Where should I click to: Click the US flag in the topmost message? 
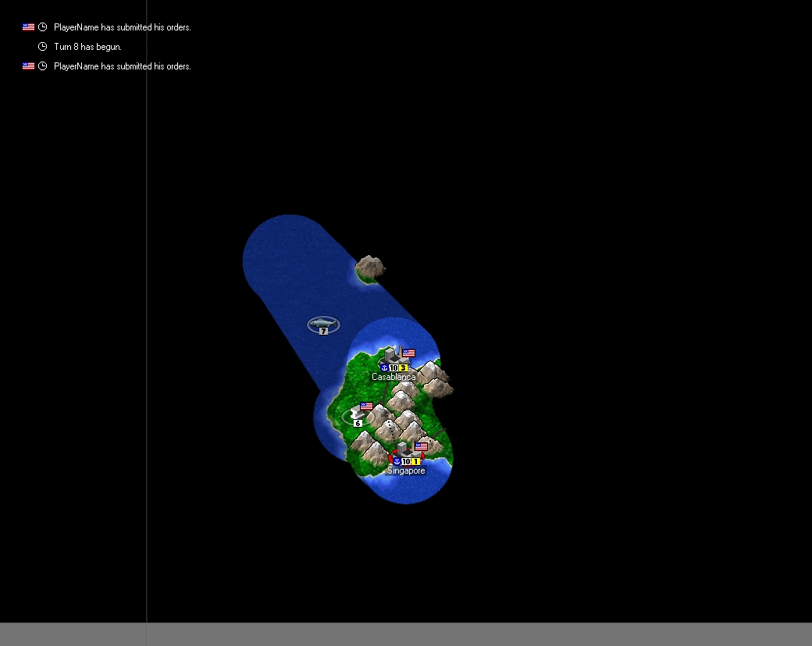coord(28,27)
